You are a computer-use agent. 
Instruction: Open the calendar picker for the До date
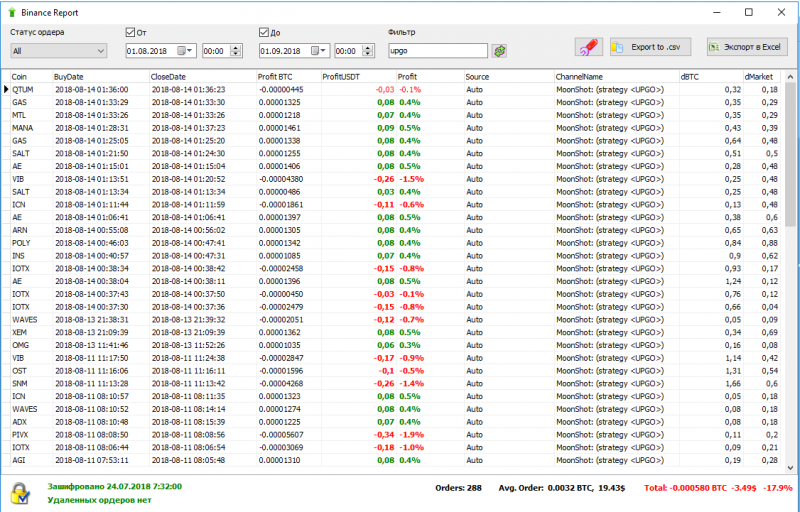318,50
